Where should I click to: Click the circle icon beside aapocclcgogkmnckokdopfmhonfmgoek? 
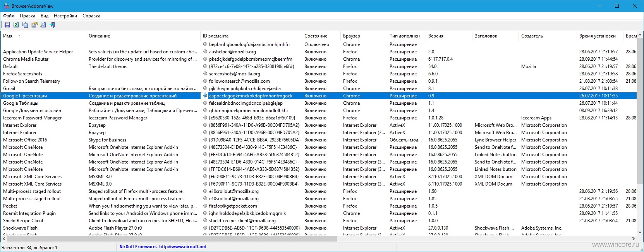tap(205, 96)
